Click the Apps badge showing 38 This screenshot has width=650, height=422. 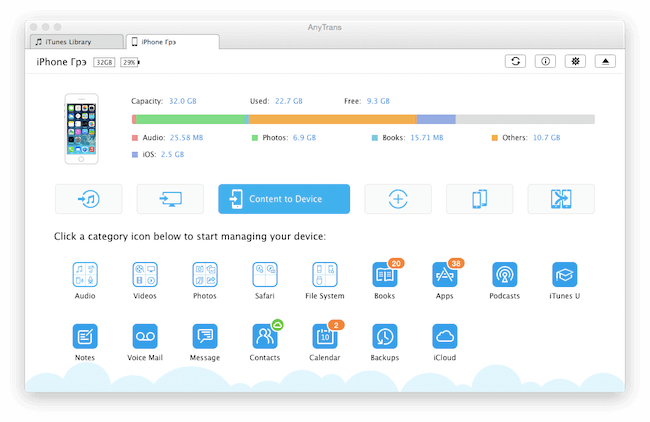click(456, 263)
